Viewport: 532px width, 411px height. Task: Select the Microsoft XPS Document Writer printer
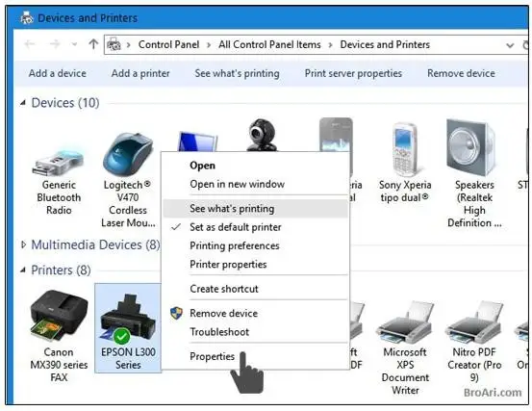coord(405,322)
